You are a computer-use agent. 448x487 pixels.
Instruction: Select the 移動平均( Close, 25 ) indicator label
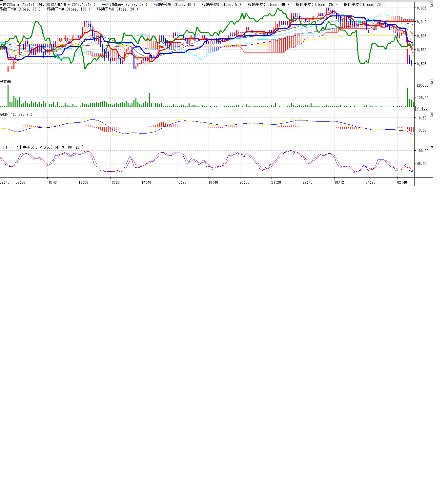[x=316, y=5]
